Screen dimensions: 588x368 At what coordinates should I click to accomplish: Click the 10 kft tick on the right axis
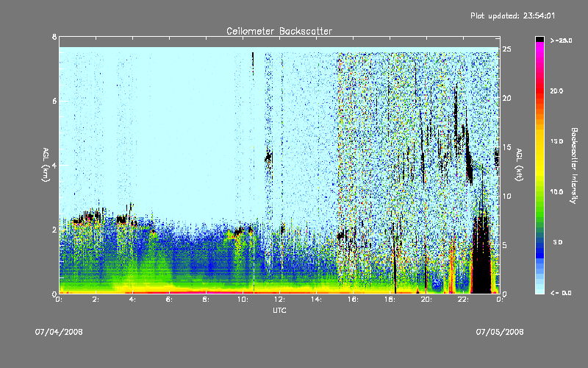point(507,196)
